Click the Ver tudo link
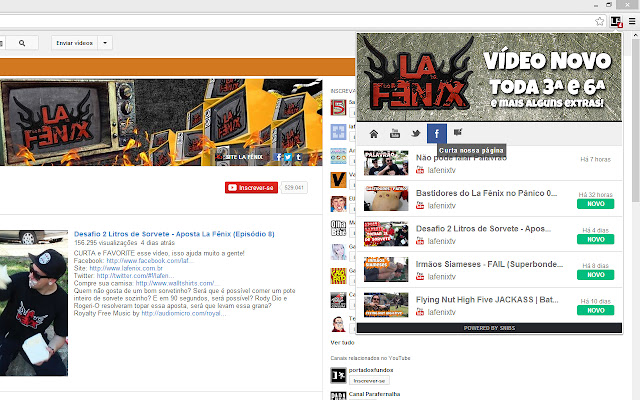This screenshot has height=400, width=640. tap(342, 342)
